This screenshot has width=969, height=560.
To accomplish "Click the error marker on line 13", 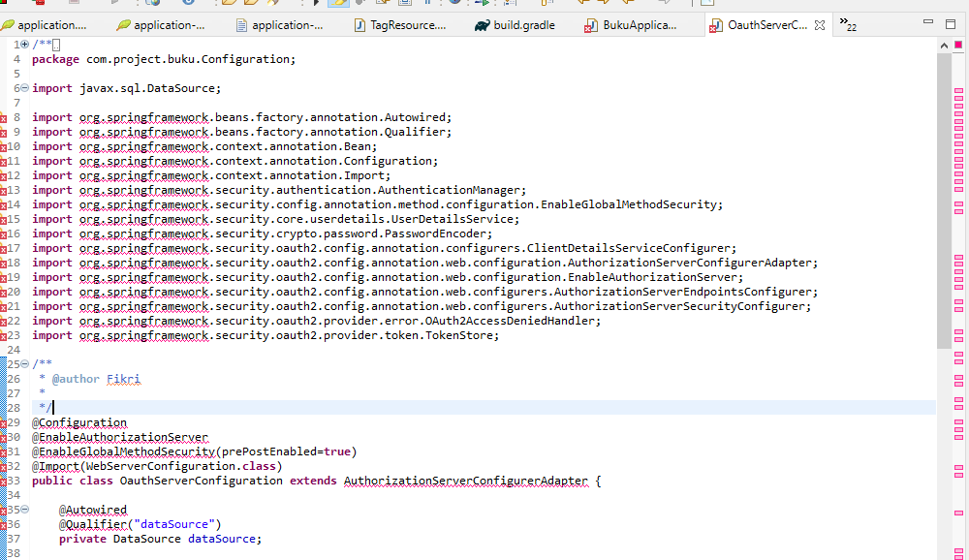I will 4,190.
